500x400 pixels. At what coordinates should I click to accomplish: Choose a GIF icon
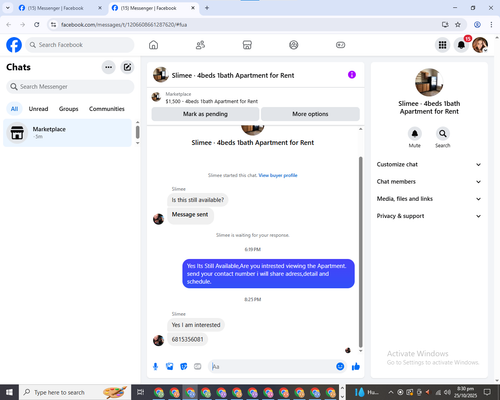(x=198, y=367)
